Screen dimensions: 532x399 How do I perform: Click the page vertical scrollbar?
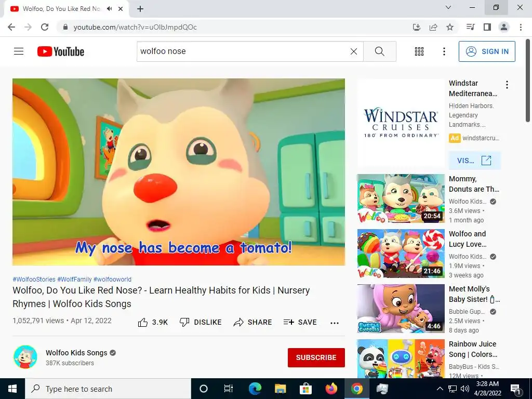pos(528,81)
